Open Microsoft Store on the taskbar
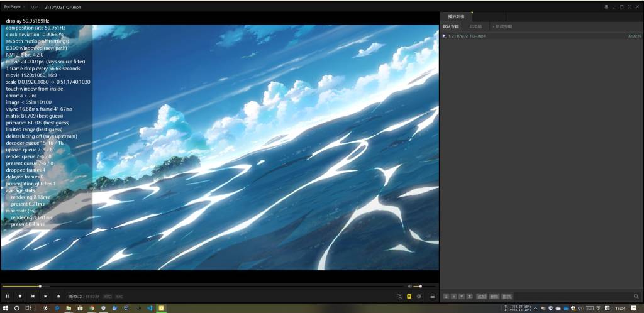644x313 pixels. pyautogui.click(x=80, y=308)
